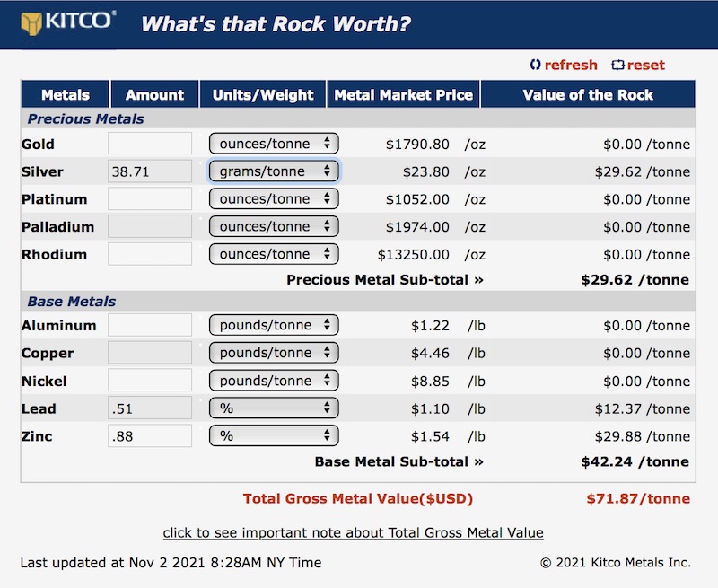Image resolution: width=718 pixels, height=588 pixels.
Task: Click the refresh arrows icon
Action: pyautogui.click(x=535, y=65)
